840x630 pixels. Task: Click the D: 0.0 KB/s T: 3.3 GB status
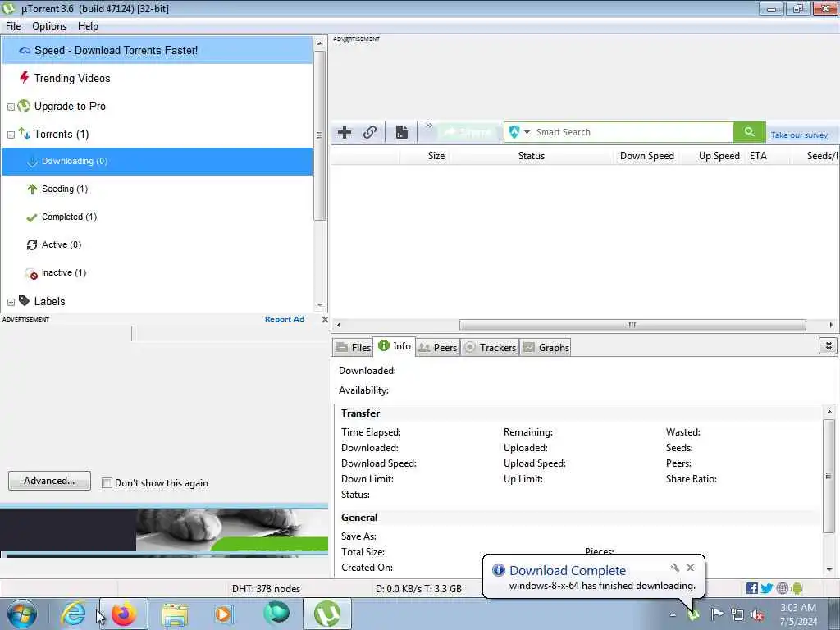418,589
